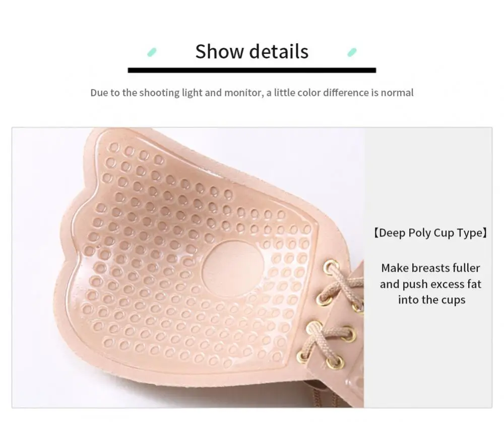The height and width of the screenshot is (422, 504).
Task: Click the into the cups text line
Action: pyautogui.click(x=431, y=300)
